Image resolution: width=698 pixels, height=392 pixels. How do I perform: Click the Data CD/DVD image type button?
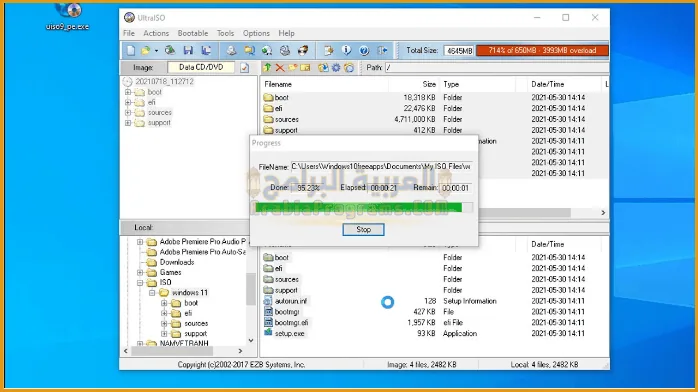click(201, 67)
